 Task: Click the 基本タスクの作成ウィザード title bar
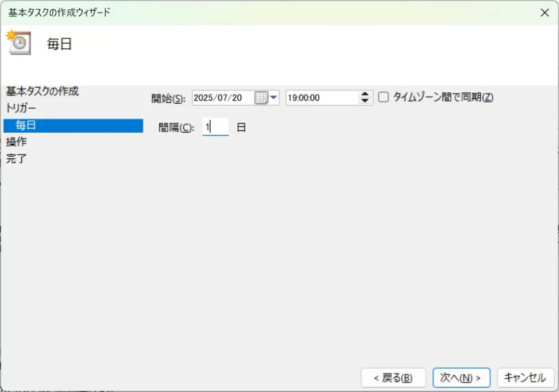218,13
